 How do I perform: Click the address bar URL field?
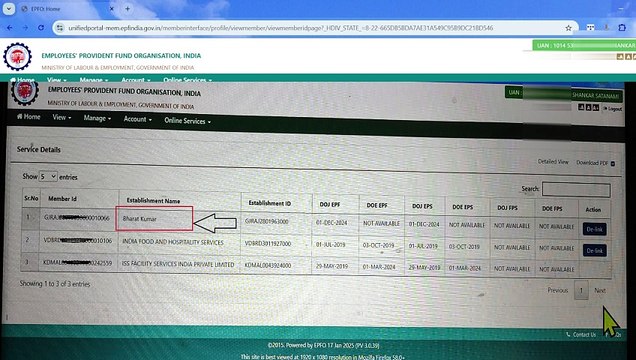pos(315,28)
